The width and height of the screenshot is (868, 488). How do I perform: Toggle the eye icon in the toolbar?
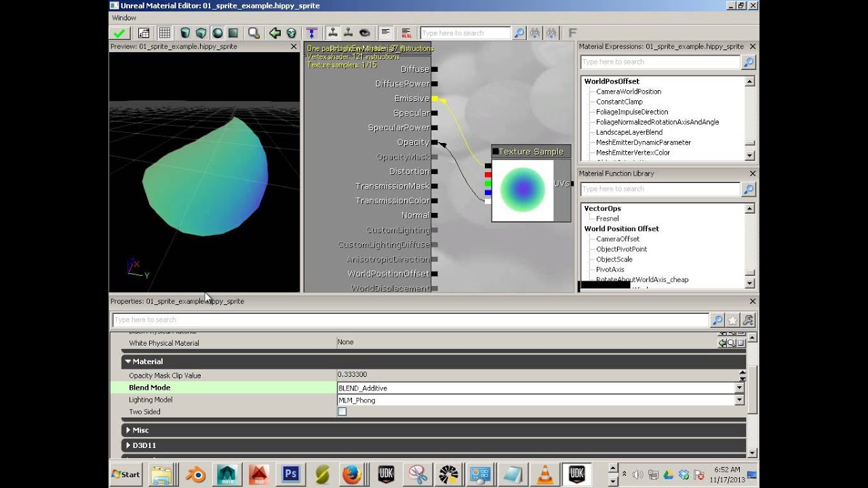coord(365,33)
